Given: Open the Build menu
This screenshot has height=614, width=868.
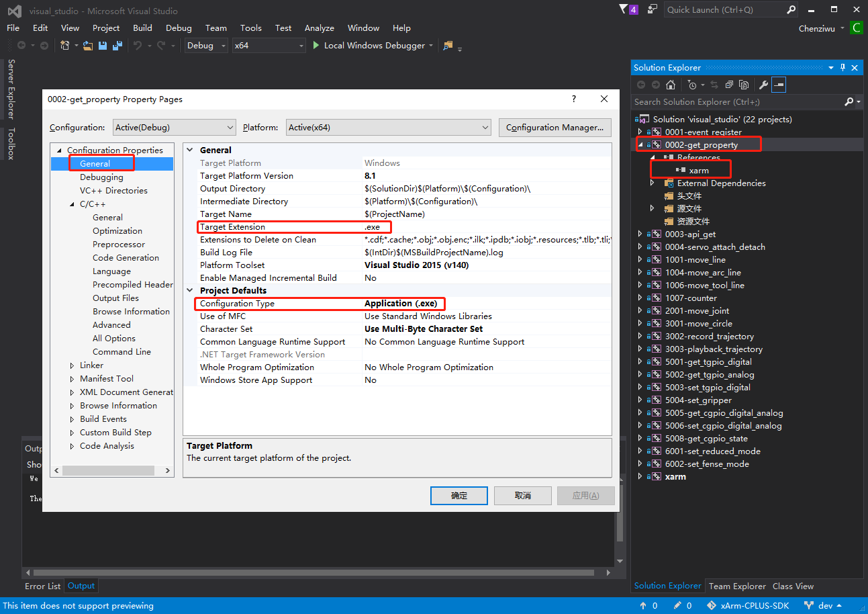Looking at the screenshot, I should (142, 28).
